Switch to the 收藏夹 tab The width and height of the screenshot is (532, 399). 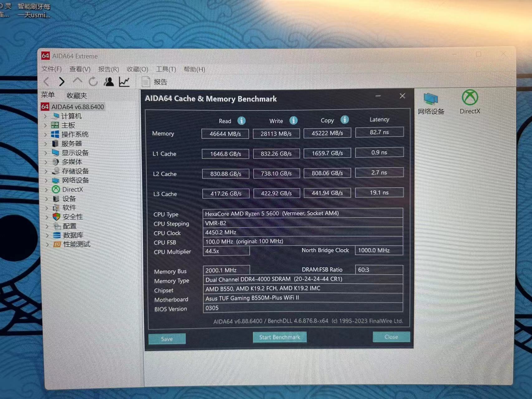76,95
